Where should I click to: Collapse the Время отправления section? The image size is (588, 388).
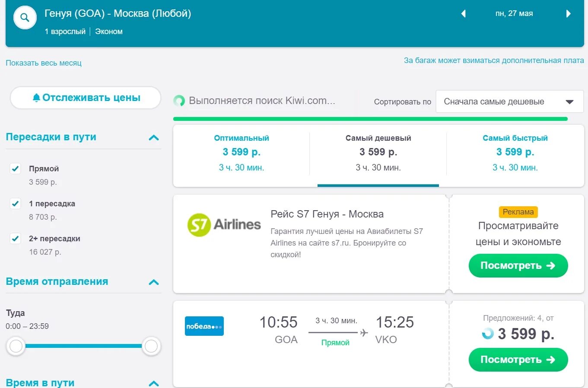click(x=154, y=282)
